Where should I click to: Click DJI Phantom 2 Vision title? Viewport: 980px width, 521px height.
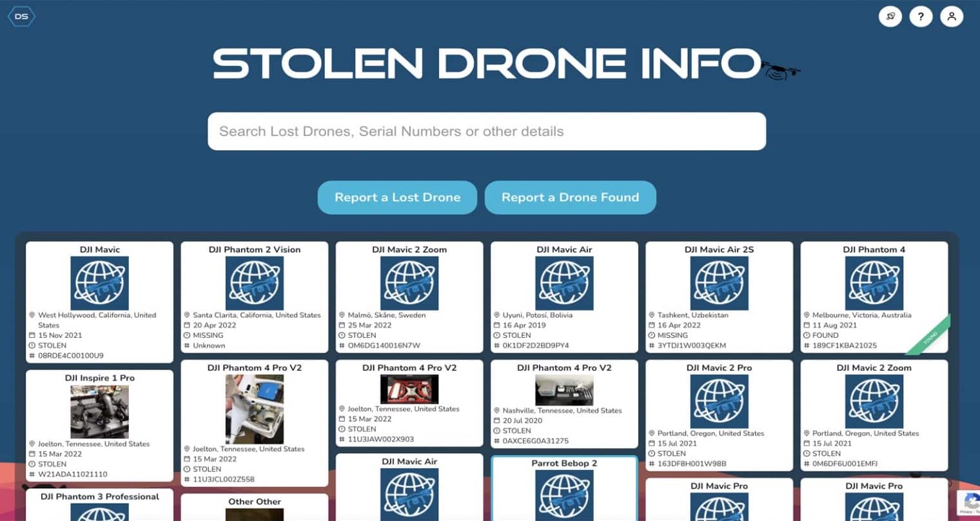(255, 250)
